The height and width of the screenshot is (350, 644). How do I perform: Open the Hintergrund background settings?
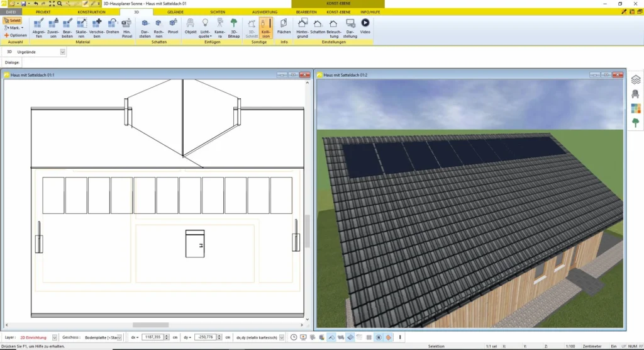tap(302, 26)
